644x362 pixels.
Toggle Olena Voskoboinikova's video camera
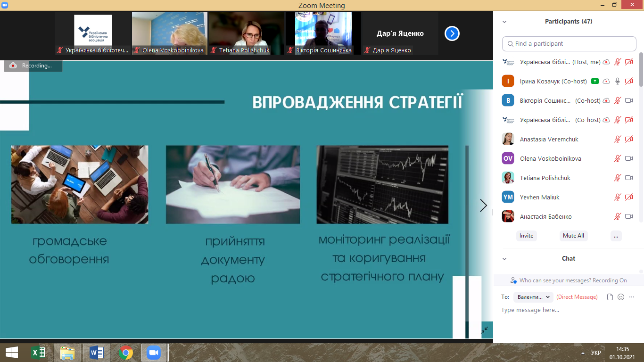pyautogui.click(x=628, y=158)
